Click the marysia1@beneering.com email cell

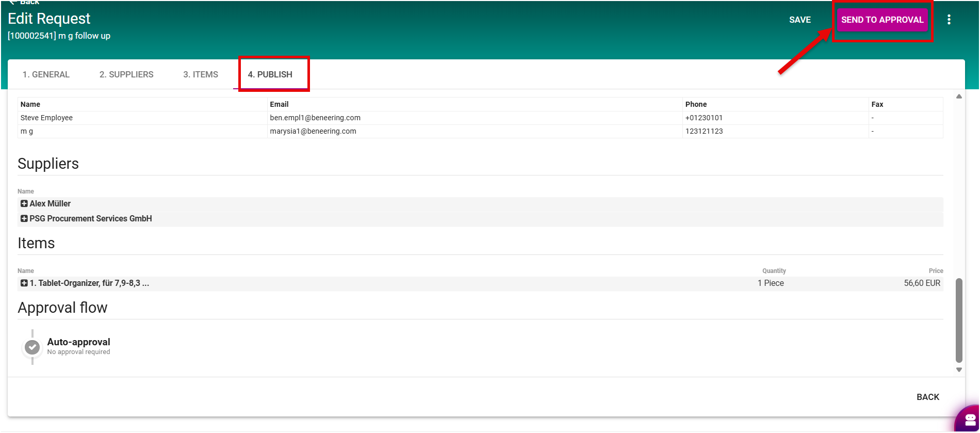[313, 131]
